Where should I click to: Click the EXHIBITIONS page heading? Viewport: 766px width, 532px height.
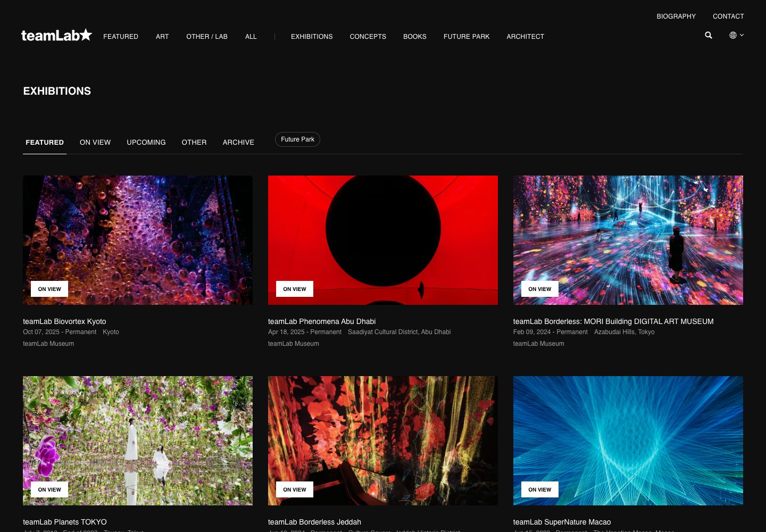[x=57, y=91]
